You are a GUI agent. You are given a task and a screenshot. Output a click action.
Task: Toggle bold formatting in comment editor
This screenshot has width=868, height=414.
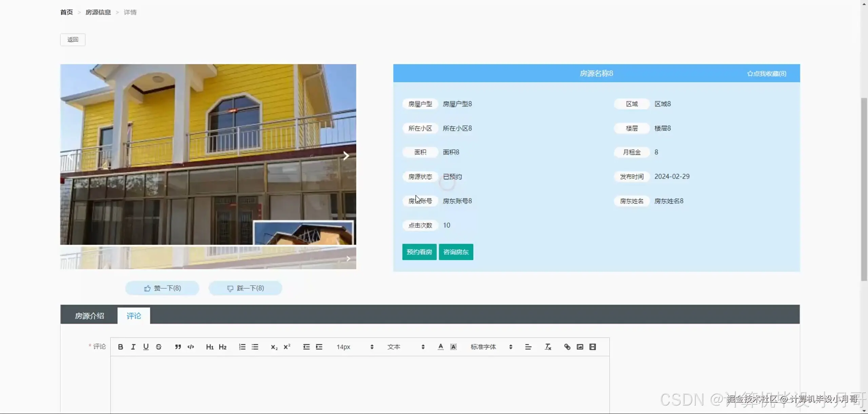pos(120,347)
